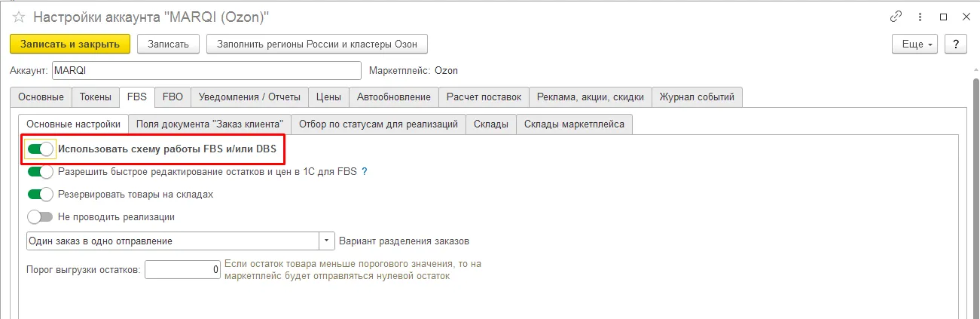Add window to favorites with star icon
980x319 pixels.
click(x=19, y=17)
